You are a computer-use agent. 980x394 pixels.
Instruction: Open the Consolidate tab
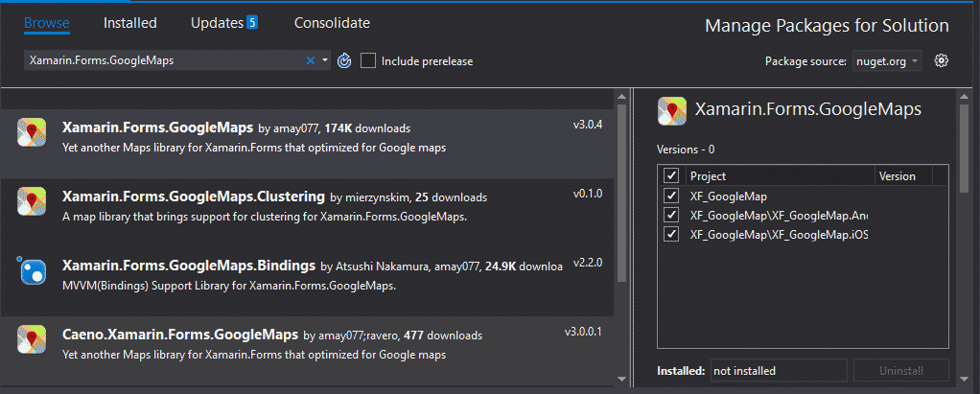coord(332,23)
